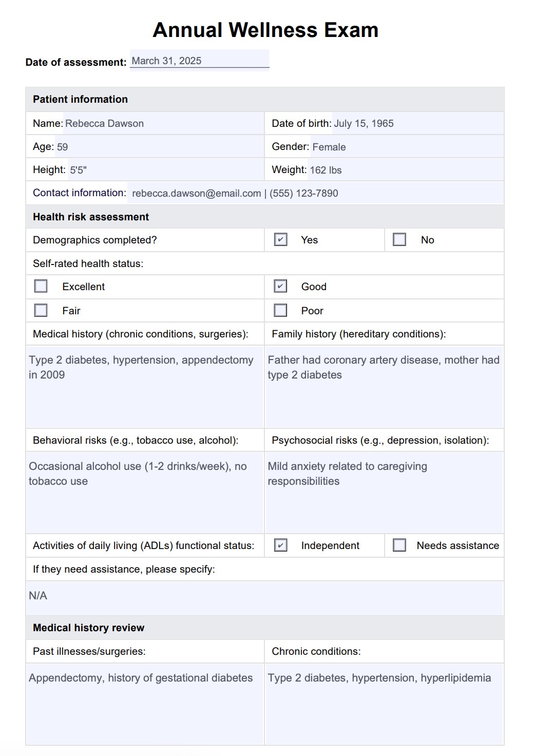Select Excellent self-rated health checkbox
534x756 pixels.
41,287
